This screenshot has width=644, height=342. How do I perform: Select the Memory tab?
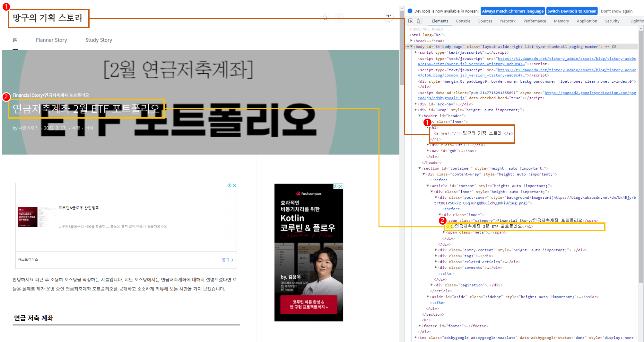pyautogui.click(x=561, y=21)
